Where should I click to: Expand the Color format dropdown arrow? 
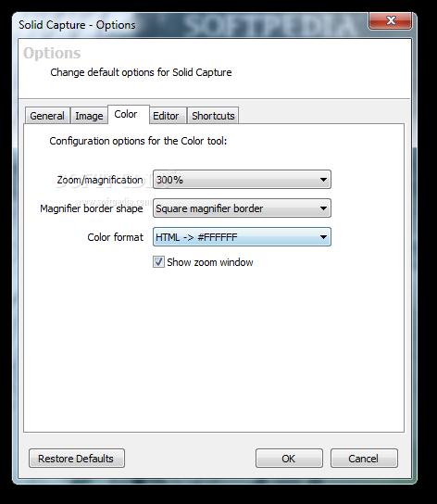[x=323, y=237]
